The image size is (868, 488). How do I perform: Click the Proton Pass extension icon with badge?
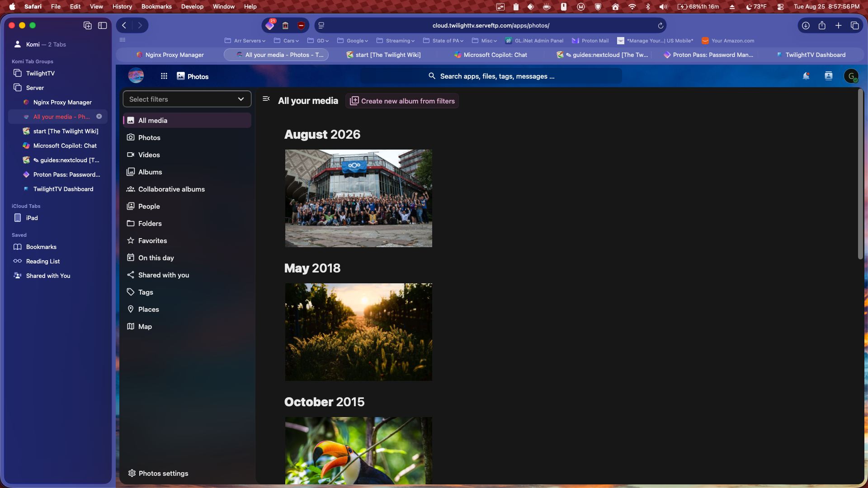point(270,25)
